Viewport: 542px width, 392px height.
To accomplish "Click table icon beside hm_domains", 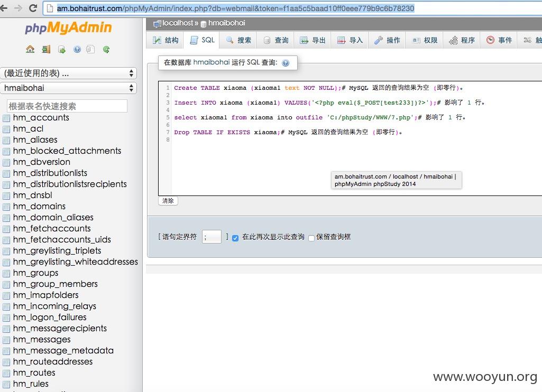I will (6, 207).
